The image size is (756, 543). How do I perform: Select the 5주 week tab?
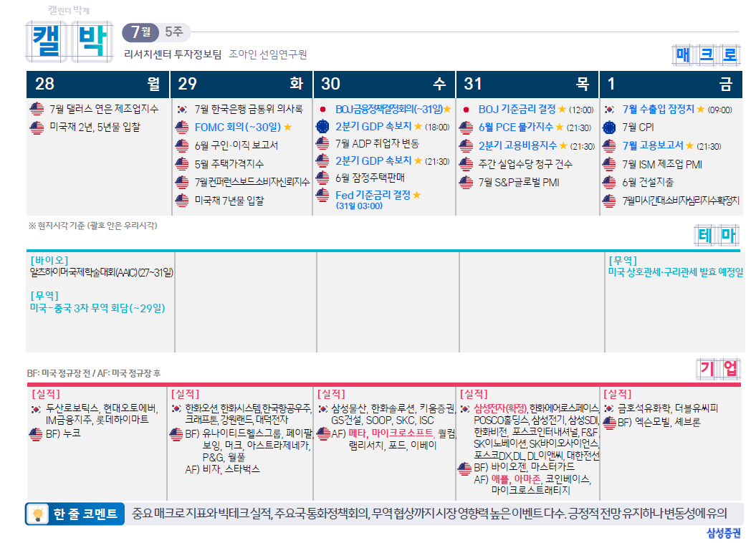click(x=173, y=32)
